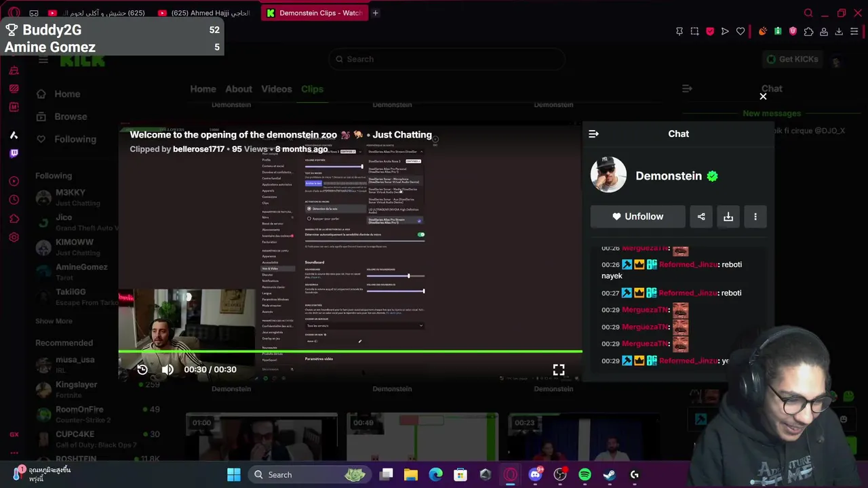Viewport: 868px width, 488px height.
Task: Click the send arrow toolbar icon
Action: click(725, 31)
